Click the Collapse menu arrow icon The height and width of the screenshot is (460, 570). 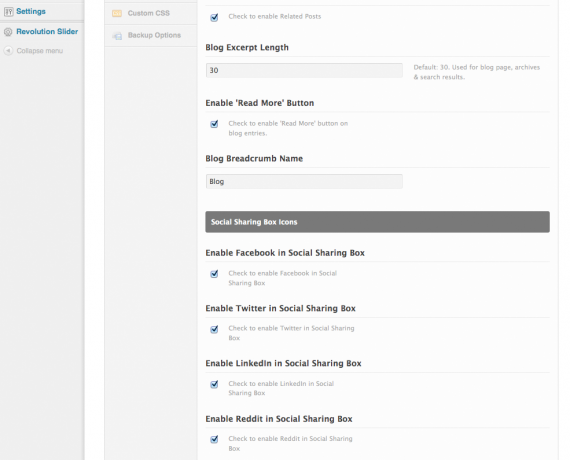click(x=8, y=51)
